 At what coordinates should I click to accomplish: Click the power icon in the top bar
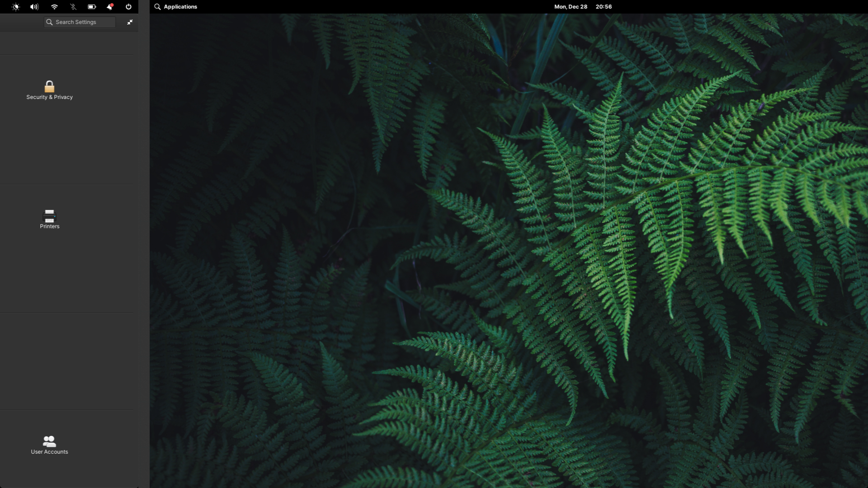(128, 7)
